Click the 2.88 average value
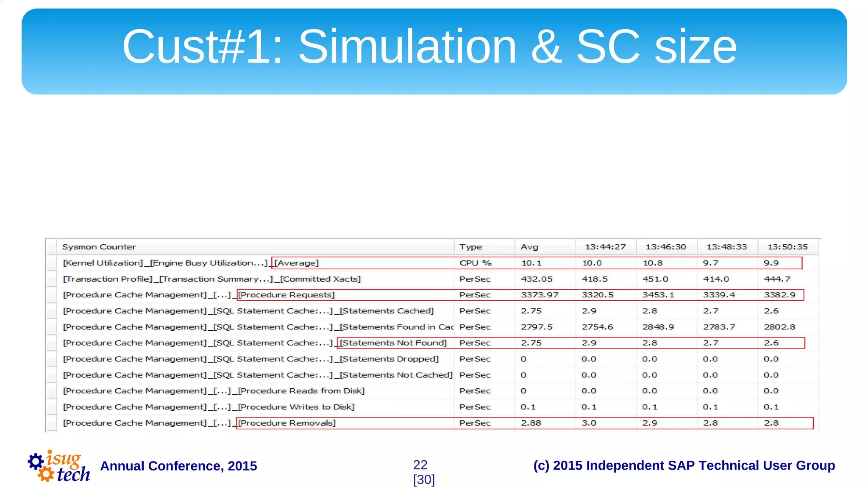This screenshot has width=868, height=487. [531, 423]
